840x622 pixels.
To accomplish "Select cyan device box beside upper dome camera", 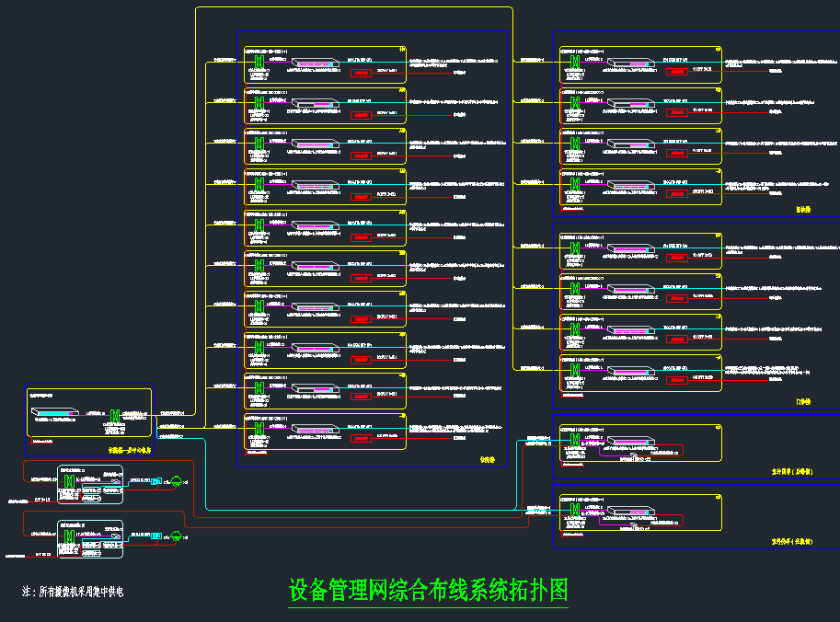I will pos(155,481).
